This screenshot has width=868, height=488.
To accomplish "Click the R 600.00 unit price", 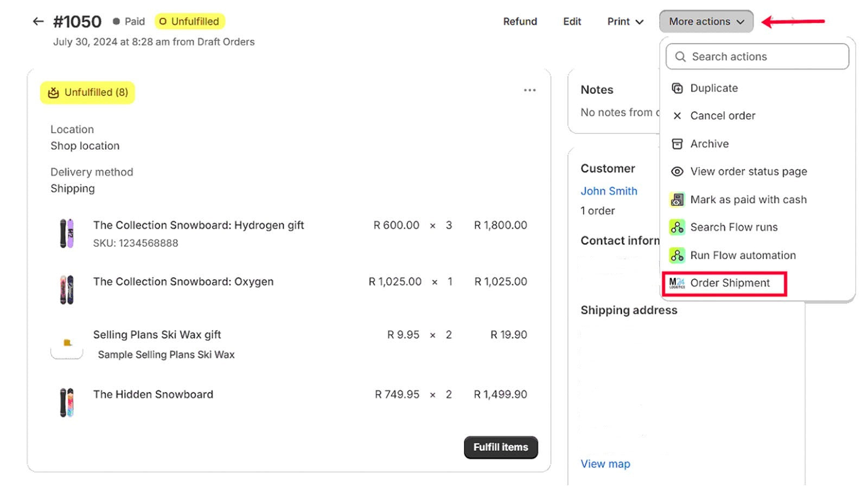I will (x=396, y=225).
